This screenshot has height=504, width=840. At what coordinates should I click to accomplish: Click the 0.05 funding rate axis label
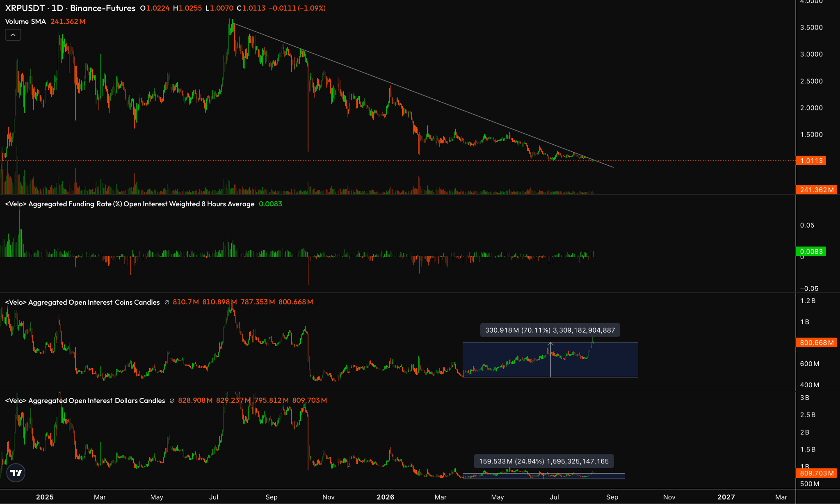point(807,225)
